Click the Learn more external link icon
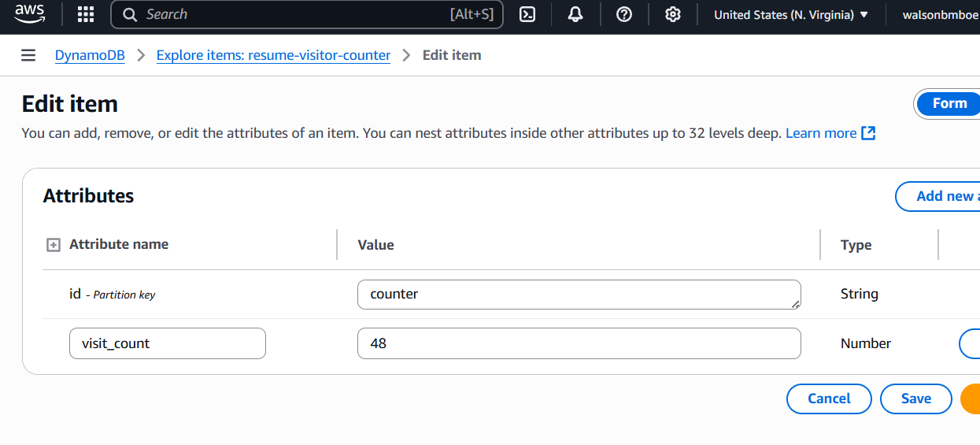Viewport: 980px width, 445px height. [x=868, y=133]
